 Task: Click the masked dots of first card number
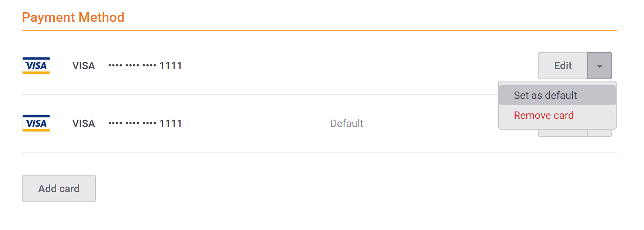[x=132, y=66]
